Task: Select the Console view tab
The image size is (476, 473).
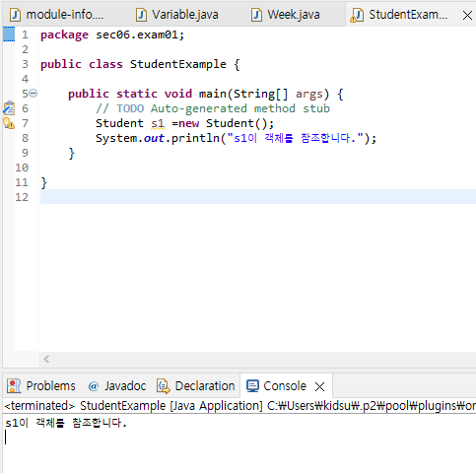Action: (x=285, y=386)
